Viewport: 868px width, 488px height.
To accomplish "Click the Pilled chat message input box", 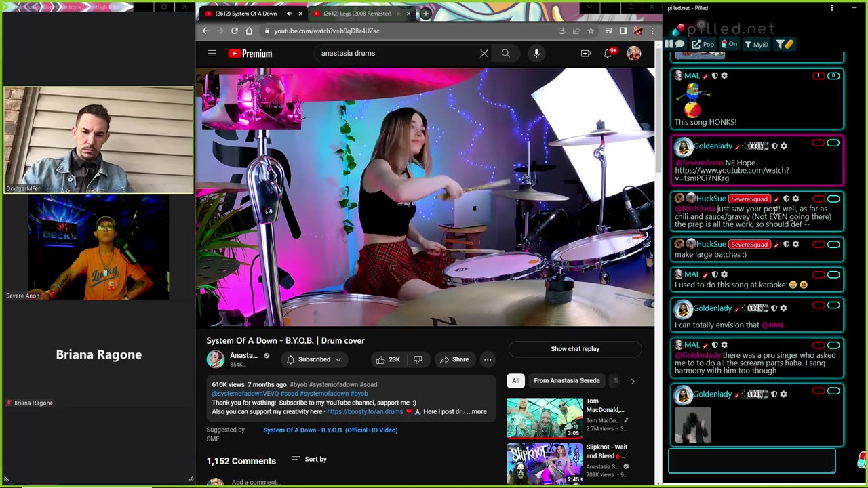I will (752, 461).
